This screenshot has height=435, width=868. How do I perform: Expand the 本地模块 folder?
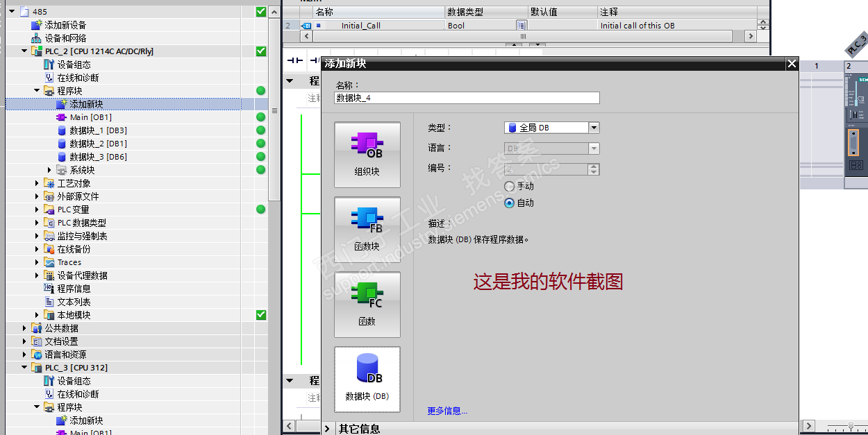coord(37,315)
